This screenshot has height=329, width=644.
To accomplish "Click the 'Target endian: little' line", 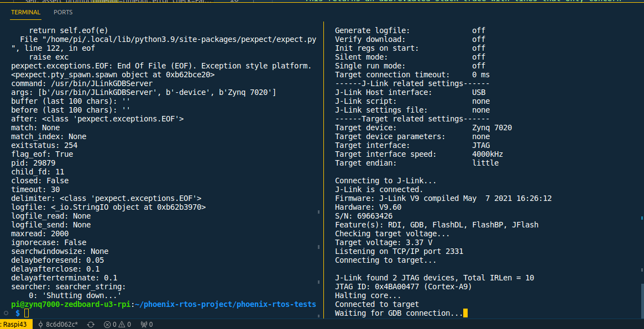I will click(417, 163).
